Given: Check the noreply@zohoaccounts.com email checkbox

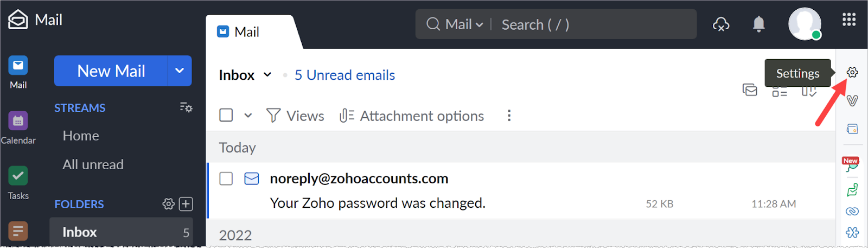Looking at the screenshot, I should click(x=226, y=178).
